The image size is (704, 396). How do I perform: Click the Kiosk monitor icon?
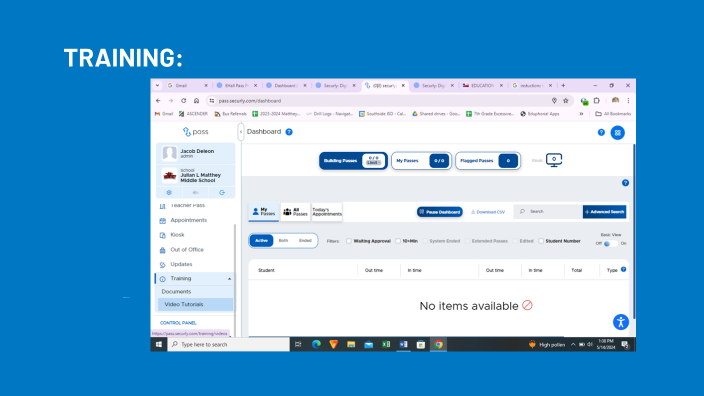pos(554,160)
